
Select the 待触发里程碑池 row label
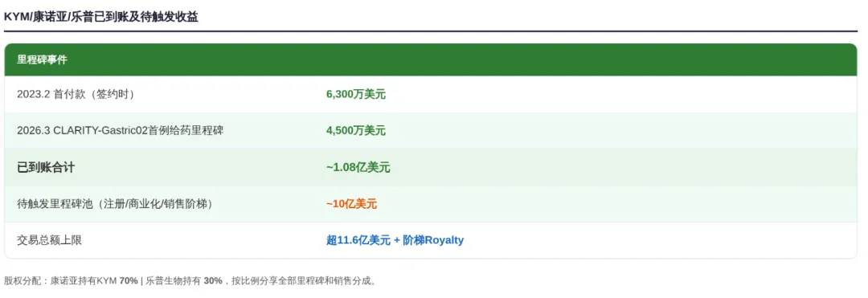pyautogui.click(x=115, y=204)
